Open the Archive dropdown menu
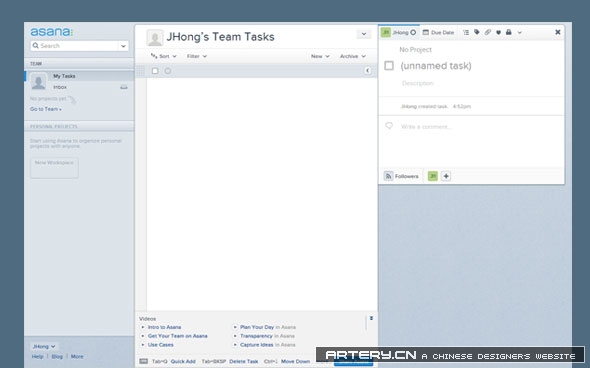 [353, 56]
